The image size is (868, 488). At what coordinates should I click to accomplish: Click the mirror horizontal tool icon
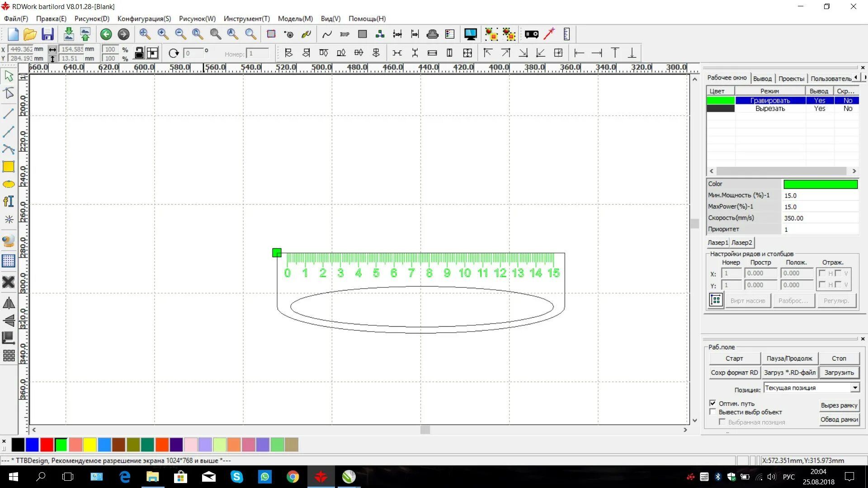[9, 303]
